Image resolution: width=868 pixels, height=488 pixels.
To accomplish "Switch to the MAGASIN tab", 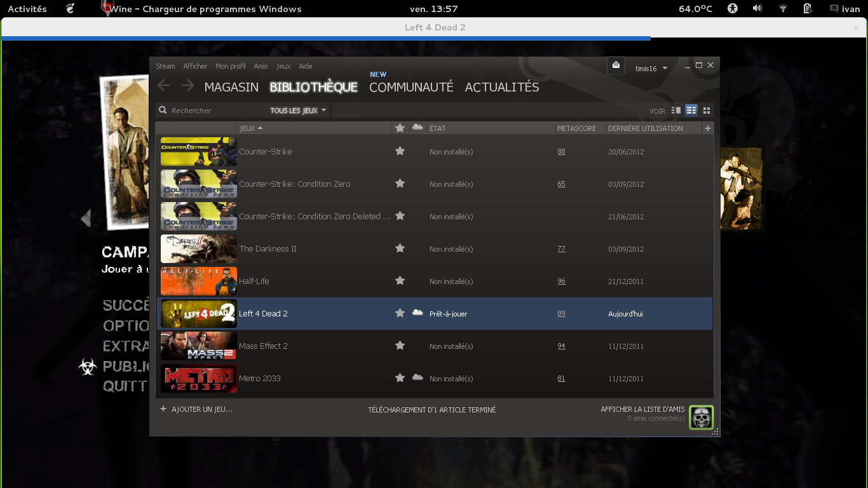I will 231,87.
